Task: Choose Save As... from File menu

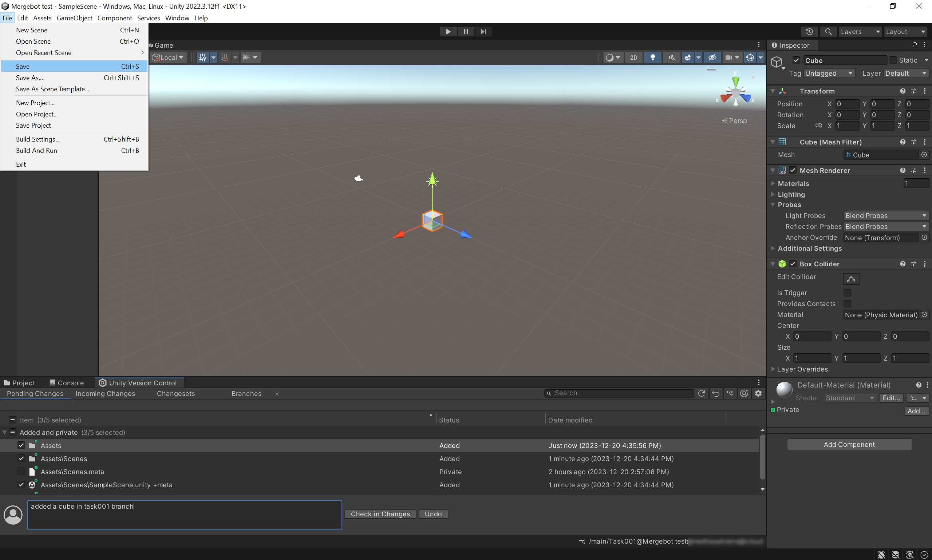Action: coord(29,78)
